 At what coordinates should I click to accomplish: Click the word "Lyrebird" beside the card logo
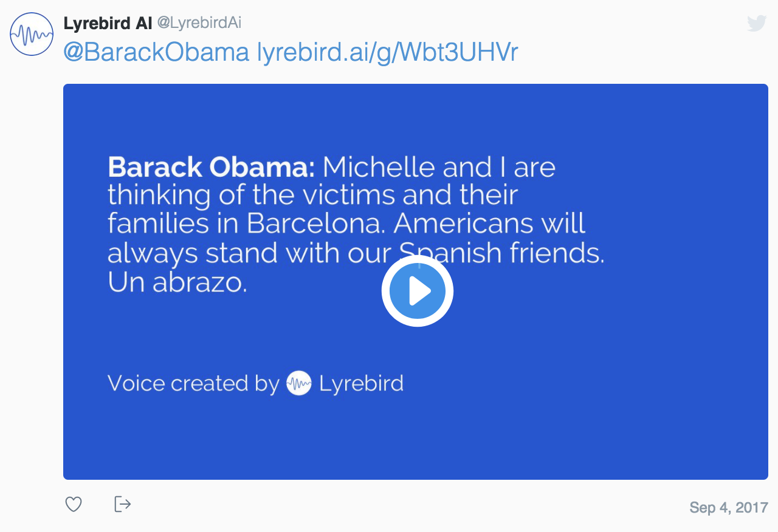(x=361, y=383)
